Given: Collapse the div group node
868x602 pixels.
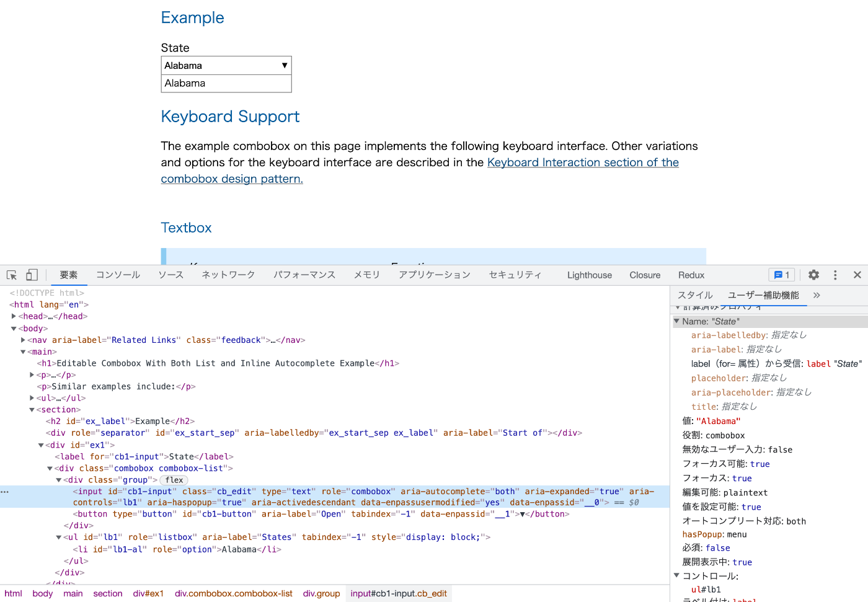Looking at the screenshot, I should coord(59,480).
